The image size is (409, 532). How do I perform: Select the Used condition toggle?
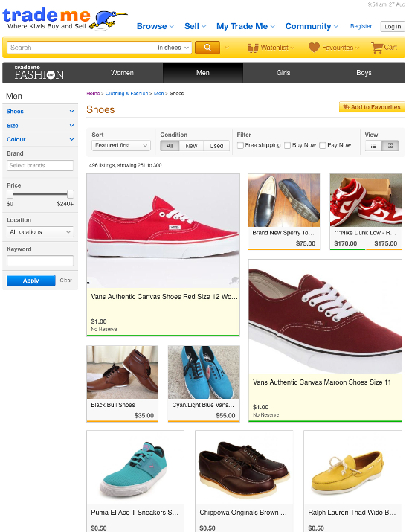[216, 146]
